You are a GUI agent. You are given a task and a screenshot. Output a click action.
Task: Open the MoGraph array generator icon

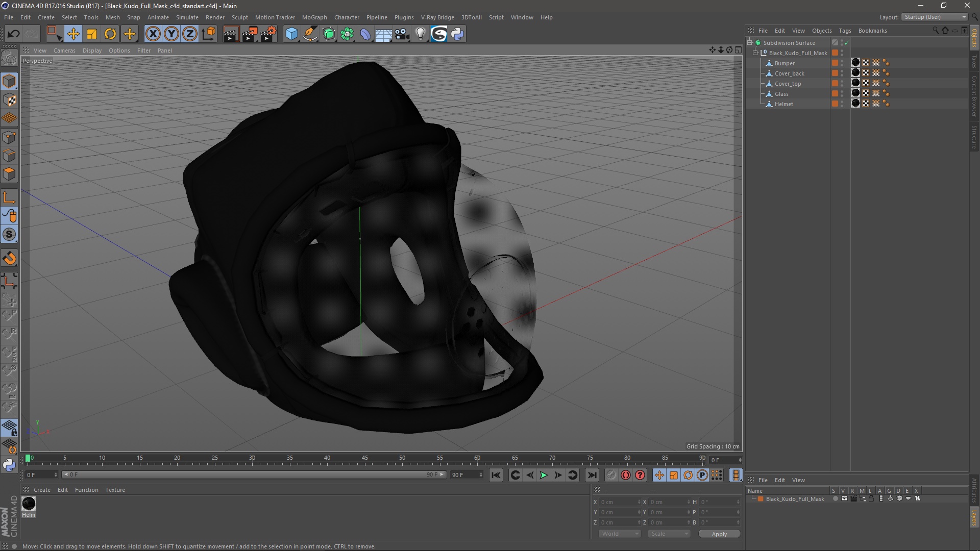(347, 34)
